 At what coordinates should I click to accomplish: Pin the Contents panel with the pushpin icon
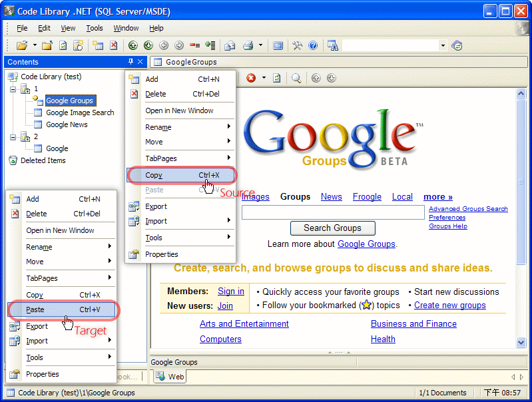coord(131,62)
